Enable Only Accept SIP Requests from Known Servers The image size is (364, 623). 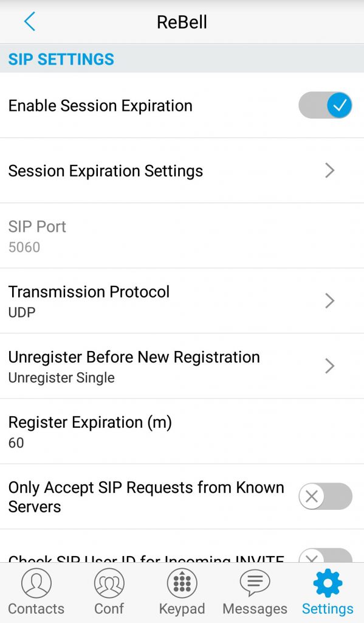tap(325, 496)
